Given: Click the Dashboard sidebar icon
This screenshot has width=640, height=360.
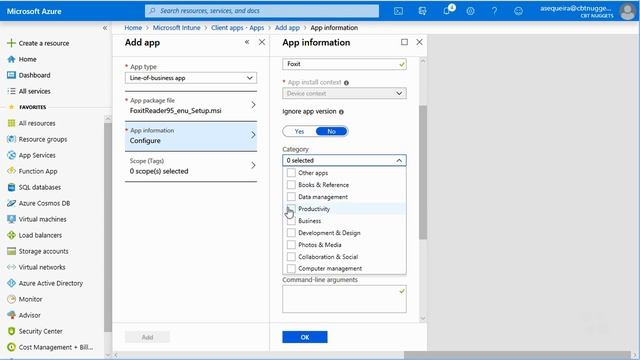Looking at the screenshot, I should tap(11, 75).
